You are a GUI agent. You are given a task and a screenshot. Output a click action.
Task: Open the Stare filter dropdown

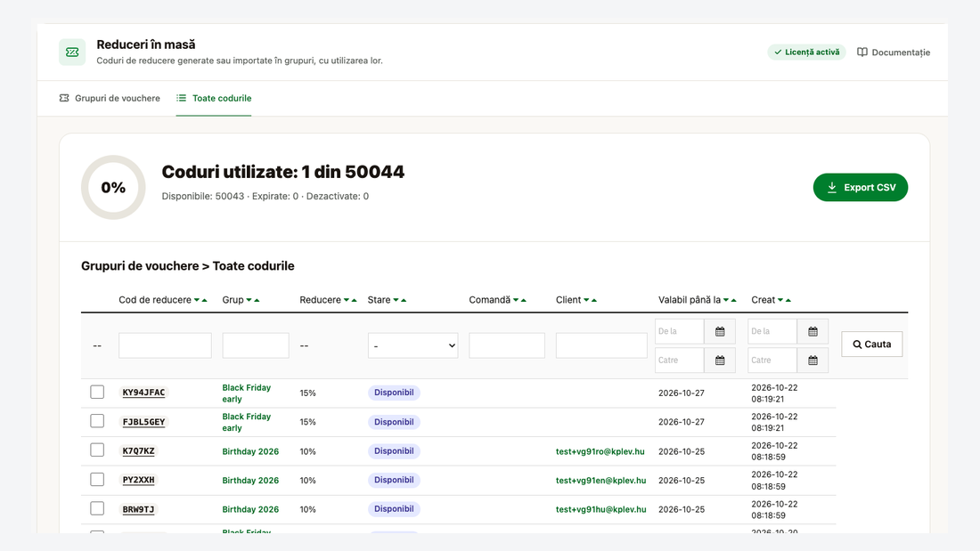[x=413, y=345]
